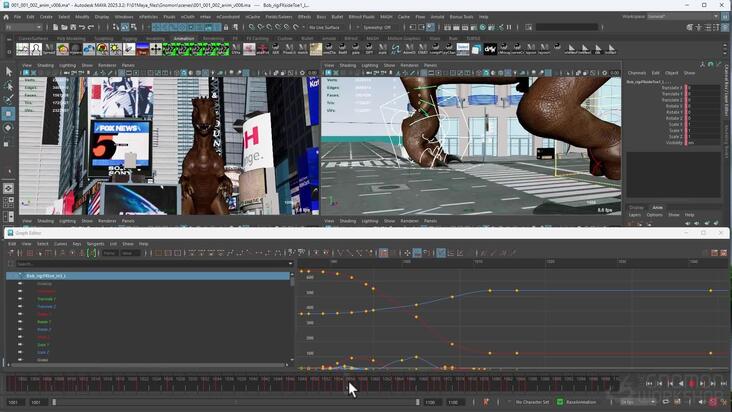Toggle eye icon for Translate Y channel
This screenshot has height=412, width=732.
(20, 299)
